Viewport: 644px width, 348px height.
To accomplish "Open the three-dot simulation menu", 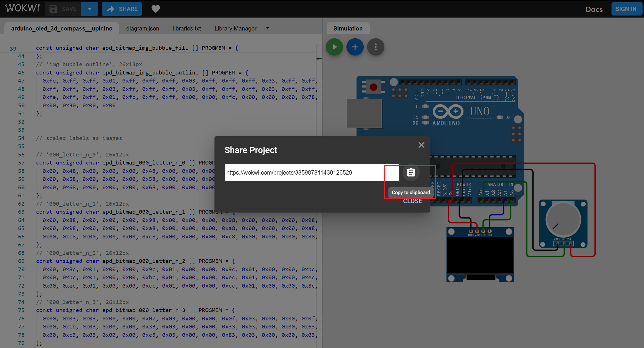I will pyautogui.click(x=375, y=47).
